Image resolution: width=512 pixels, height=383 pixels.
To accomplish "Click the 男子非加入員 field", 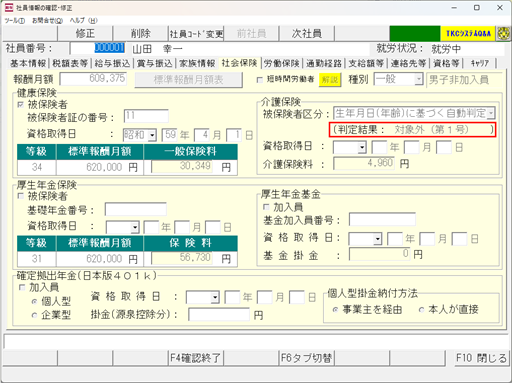I will pos(464,80).
